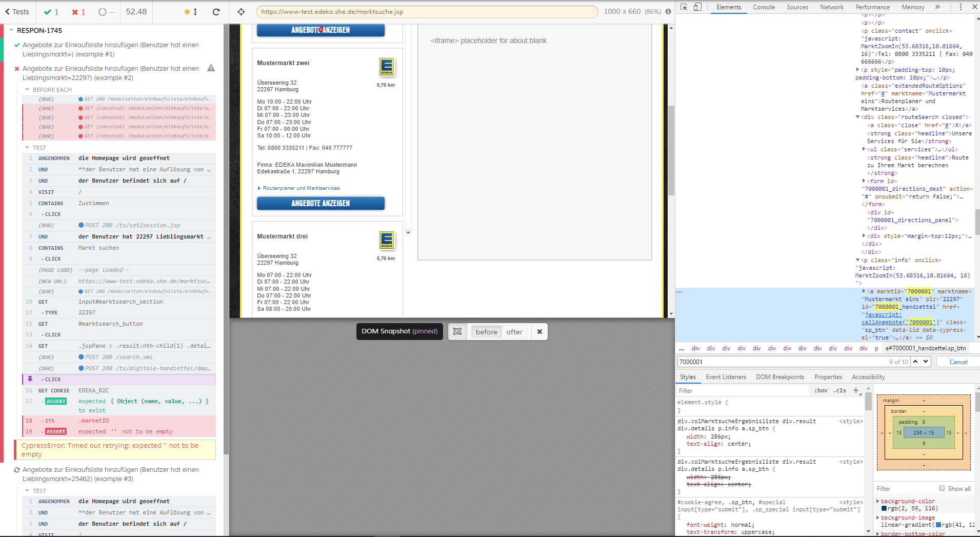The height and width of the screenshot is (537, 980).
Task: Toggle snapshot highlight icon
Action: click(457, 332)
